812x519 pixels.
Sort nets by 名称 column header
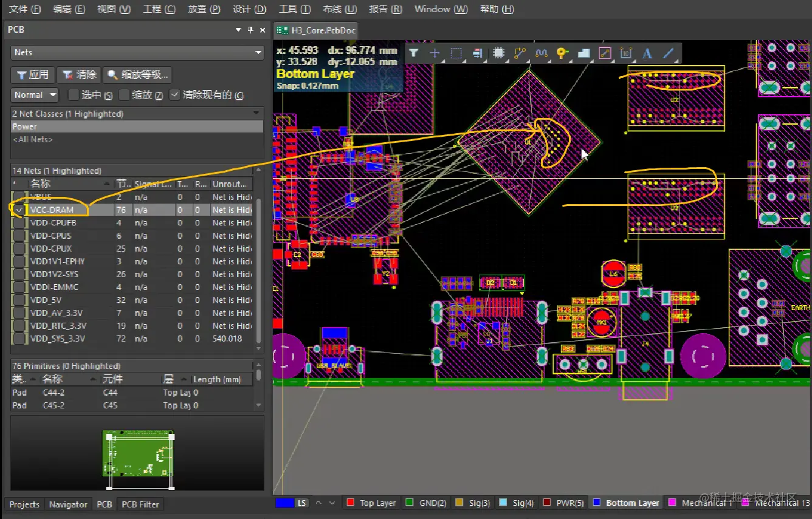click(71, 184)
